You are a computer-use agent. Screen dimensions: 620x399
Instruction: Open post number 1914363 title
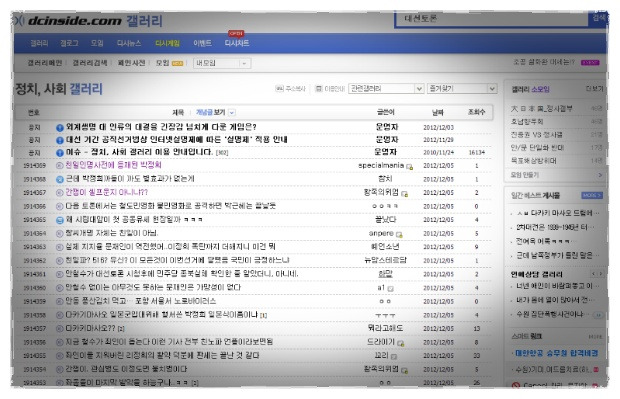coord(170,247)
